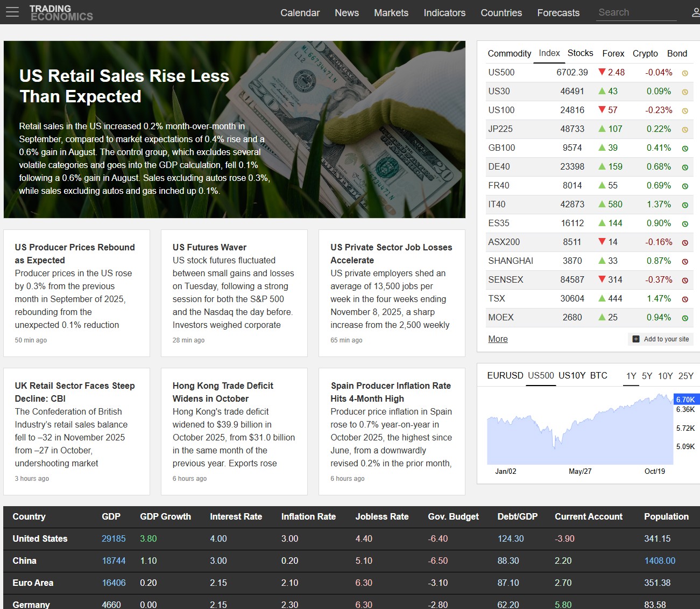Show the BTC chart

click(598, 375)
